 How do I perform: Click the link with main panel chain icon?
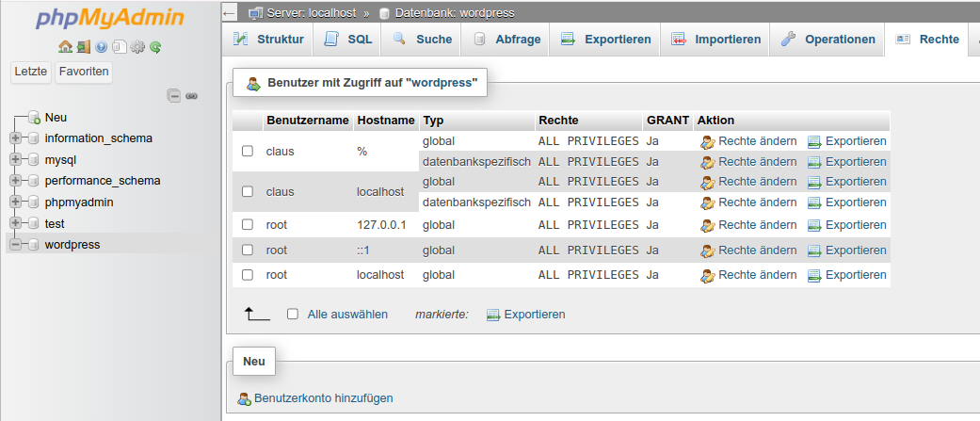192,96
